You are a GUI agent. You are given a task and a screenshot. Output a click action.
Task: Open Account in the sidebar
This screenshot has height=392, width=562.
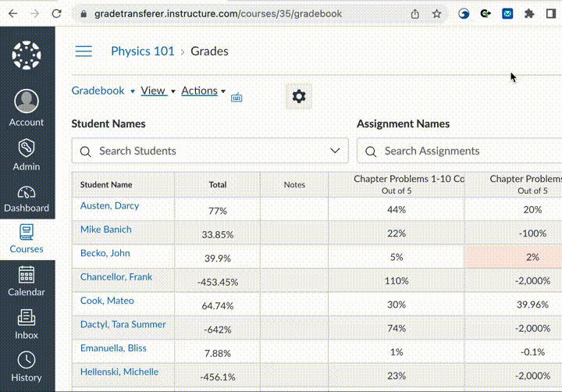[27, 108]
